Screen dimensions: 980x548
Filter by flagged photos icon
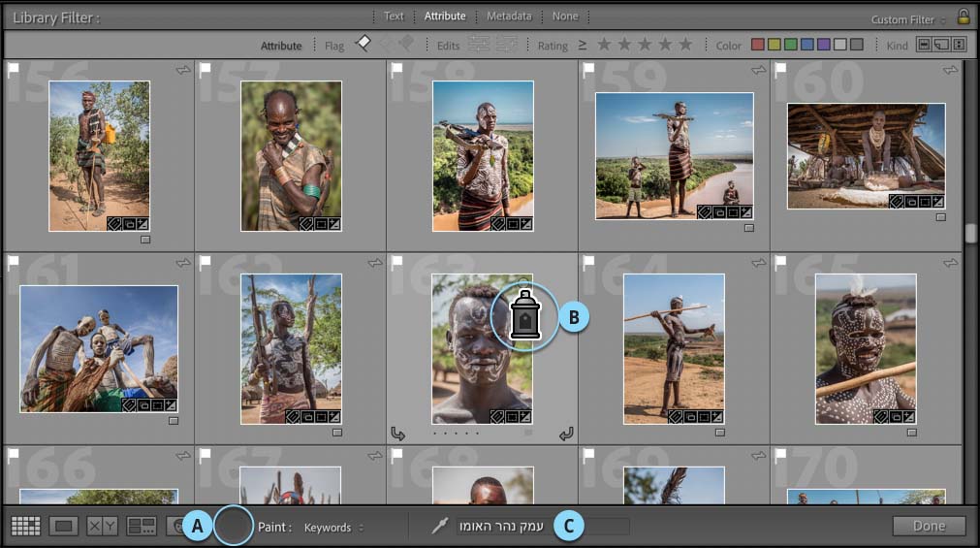coord(364,44)
